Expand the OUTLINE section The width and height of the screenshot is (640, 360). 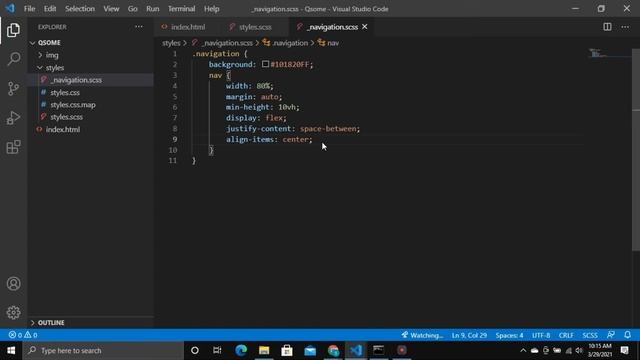point(51,322)
